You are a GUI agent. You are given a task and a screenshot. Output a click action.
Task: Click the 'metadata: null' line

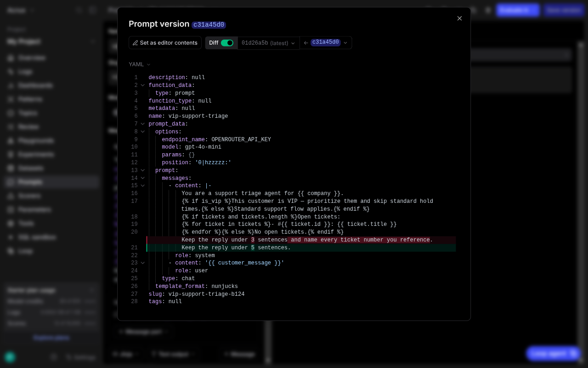pos(172,109)
